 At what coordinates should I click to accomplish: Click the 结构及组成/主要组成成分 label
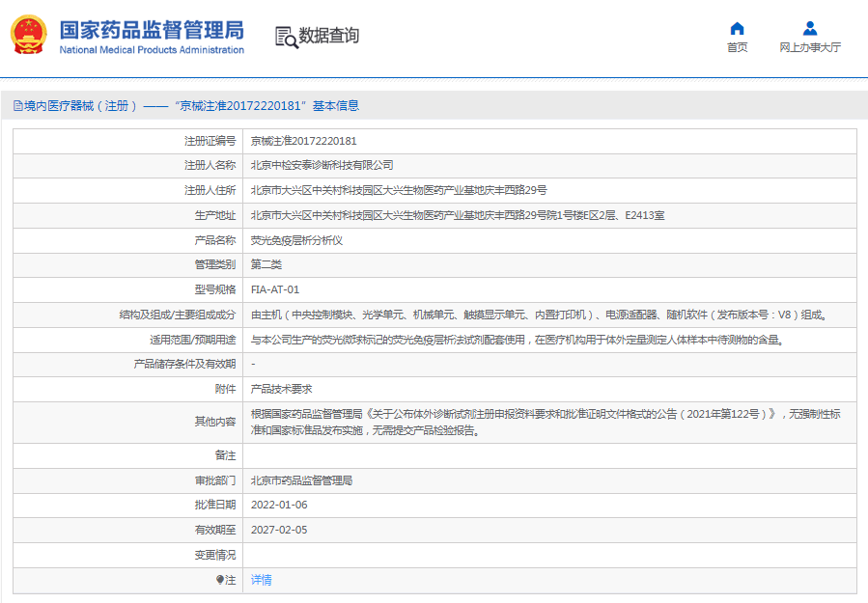tap(177, 315)
